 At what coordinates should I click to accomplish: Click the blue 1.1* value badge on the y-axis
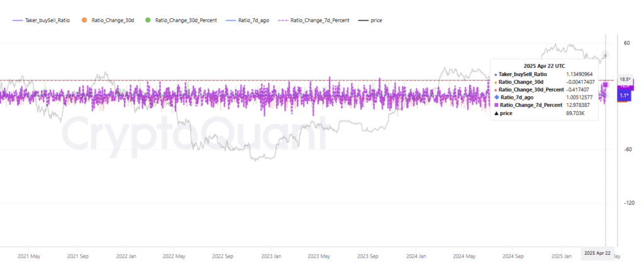(x=625, y=96)
